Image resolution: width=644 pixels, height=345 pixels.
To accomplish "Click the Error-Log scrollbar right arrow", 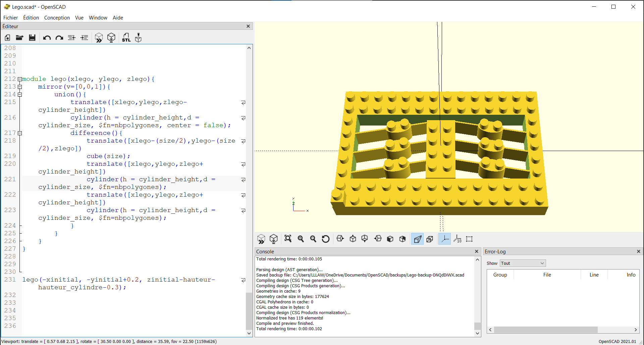I will pyautogui.click(x=635, y=330).
